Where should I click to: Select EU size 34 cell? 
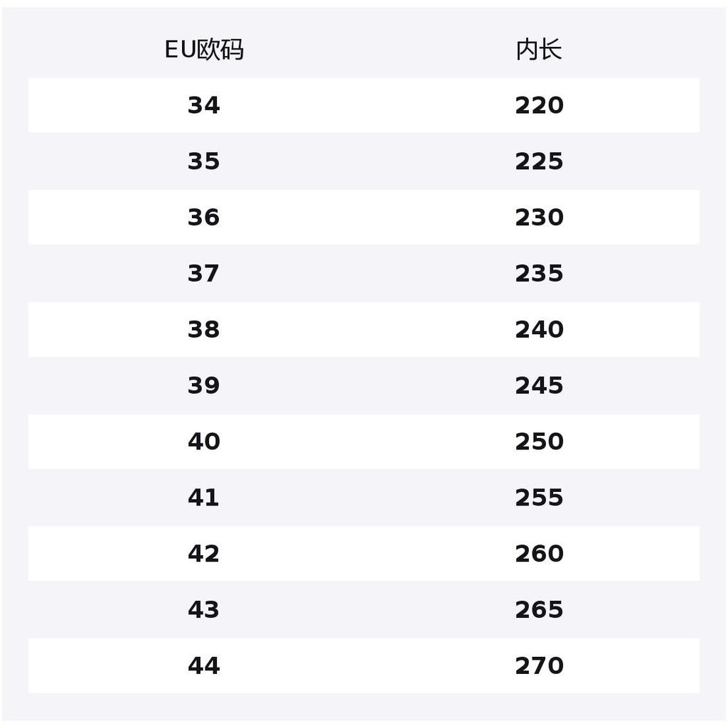204,105
